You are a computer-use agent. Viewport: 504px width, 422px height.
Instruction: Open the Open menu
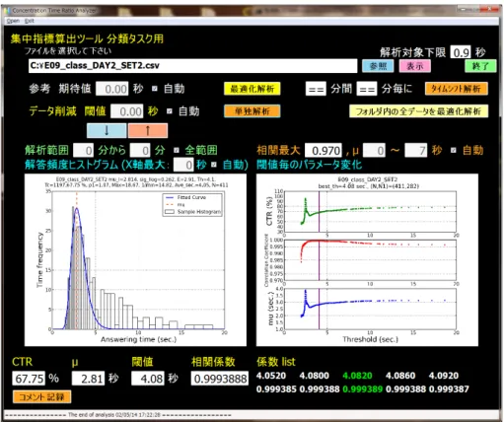coord(13,21)
